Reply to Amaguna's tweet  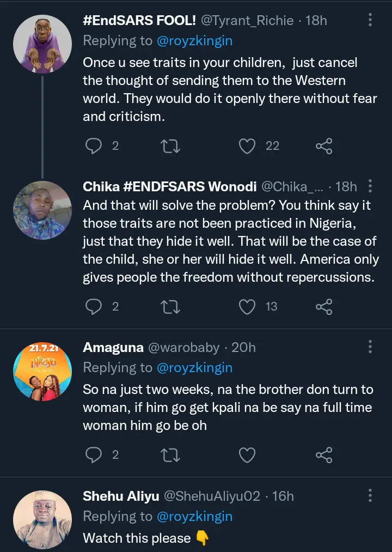pyautogui.click(x=94, y=454)
